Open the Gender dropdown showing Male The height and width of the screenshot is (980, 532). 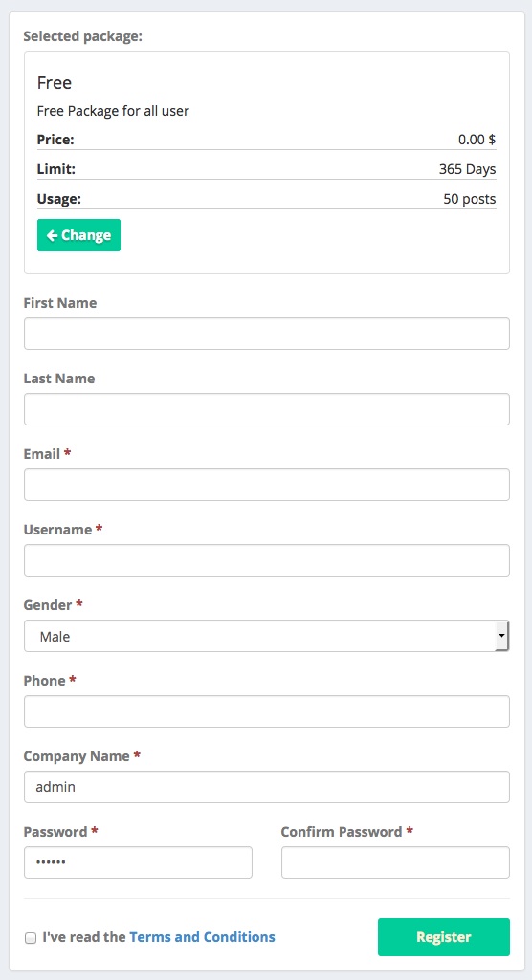(x=266, y=636)
